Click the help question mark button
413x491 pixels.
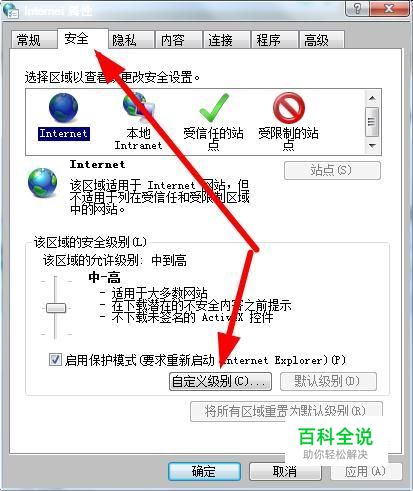coord(357,8)
